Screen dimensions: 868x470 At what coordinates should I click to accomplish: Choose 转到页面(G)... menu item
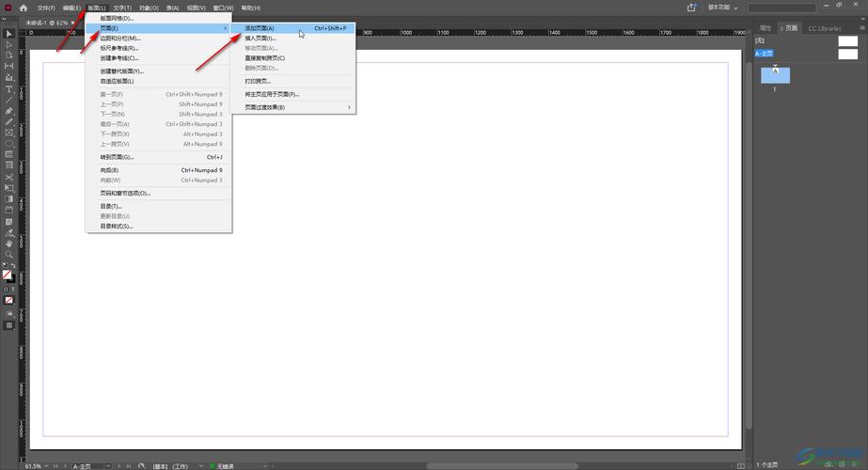pyautogui.click(x=158, y=157)
